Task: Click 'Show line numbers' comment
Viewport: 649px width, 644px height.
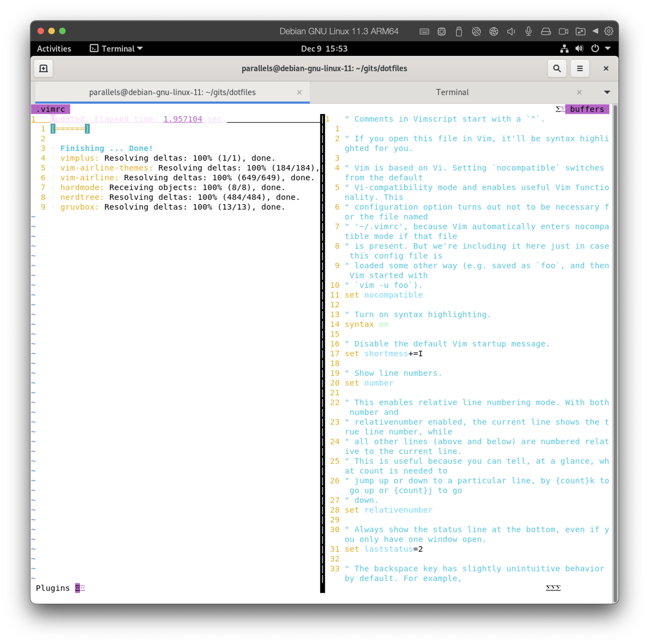Action: coord(393,373)
